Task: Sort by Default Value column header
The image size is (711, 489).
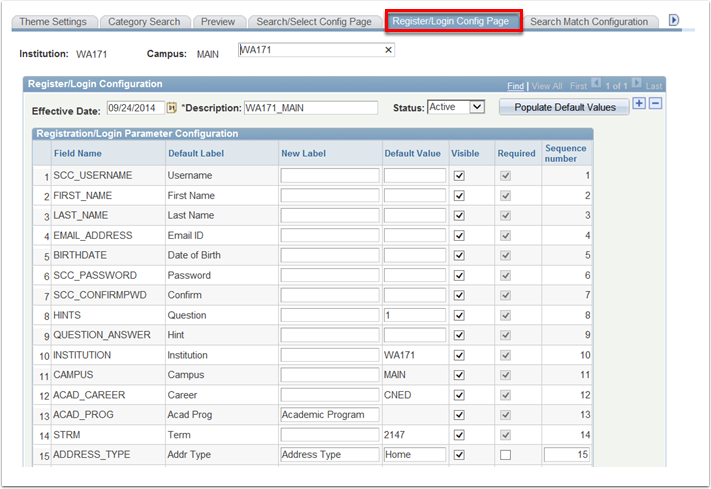Action: pyautogui.click(x=412, y=153)
